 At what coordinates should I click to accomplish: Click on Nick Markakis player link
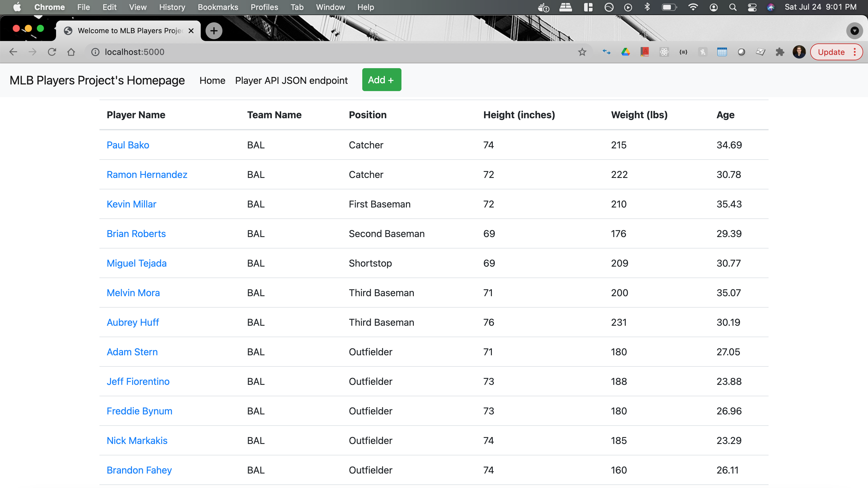[137, 440]
